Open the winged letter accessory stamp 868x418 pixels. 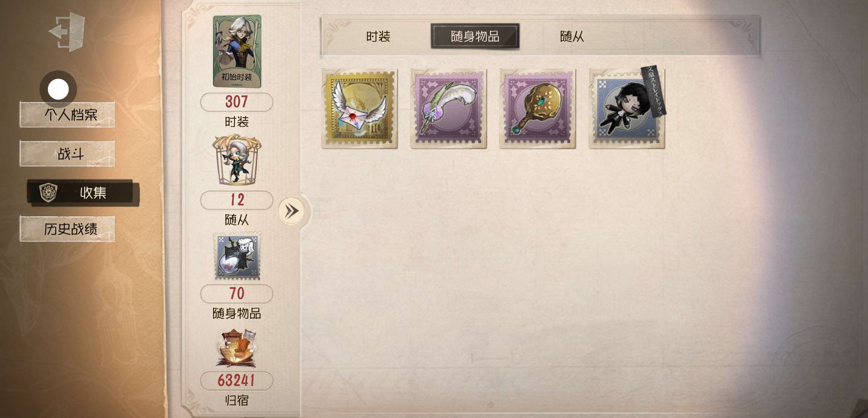pyautogui.click(x=359, y=109)
